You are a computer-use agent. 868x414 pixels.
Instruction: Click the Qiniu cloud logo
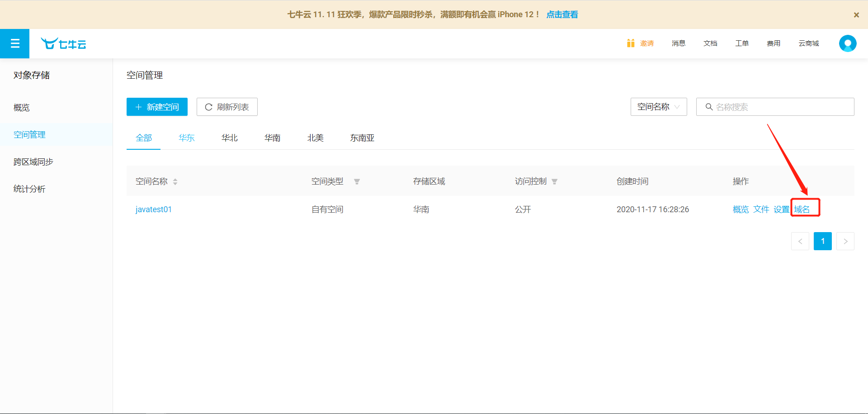pyautogui.click(x=63, y=43)
